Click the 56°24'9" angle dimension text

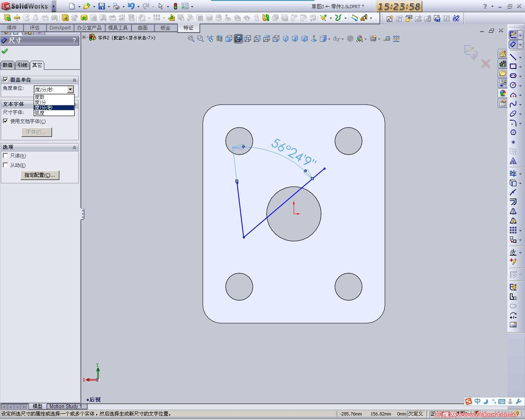[x=293, y=152]
